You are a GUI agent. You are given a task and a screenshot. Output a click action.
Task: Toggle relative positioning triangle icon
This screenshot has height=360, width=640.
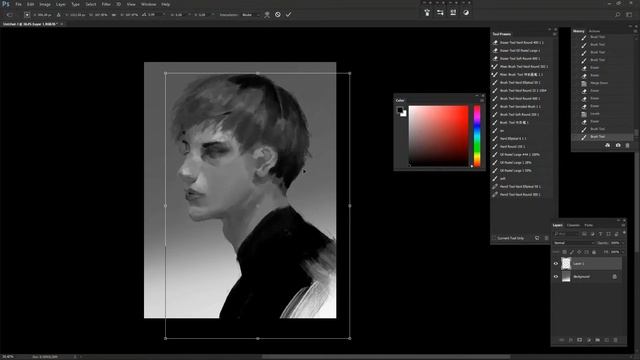(x=58, y=15)
